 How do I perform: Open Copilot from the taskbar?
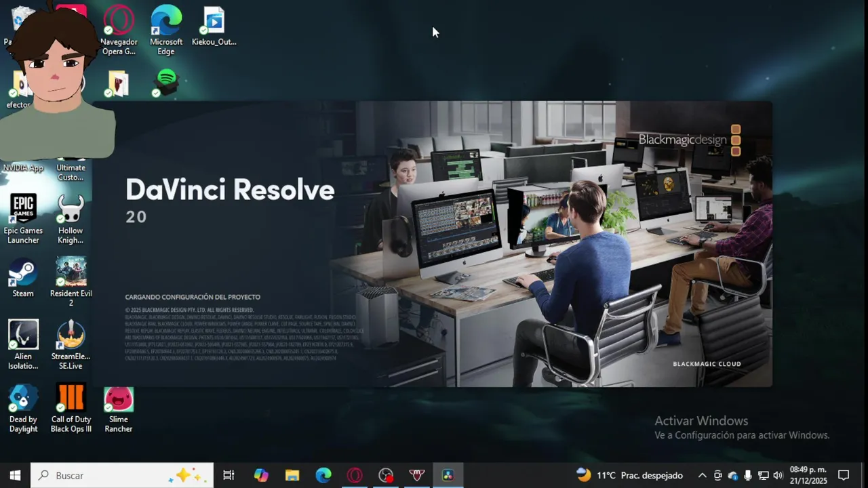click(261, 475)
